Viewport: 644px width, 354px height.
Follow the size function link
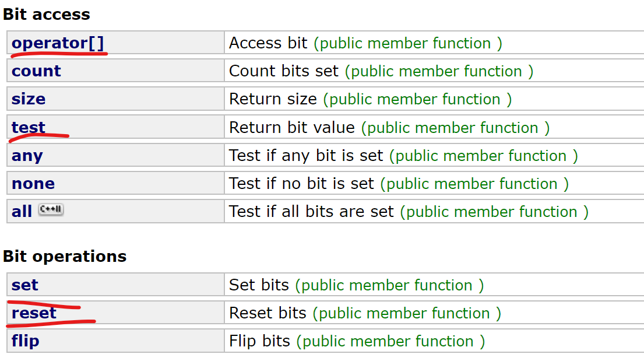pyautogui.click(x=29, y=99)
